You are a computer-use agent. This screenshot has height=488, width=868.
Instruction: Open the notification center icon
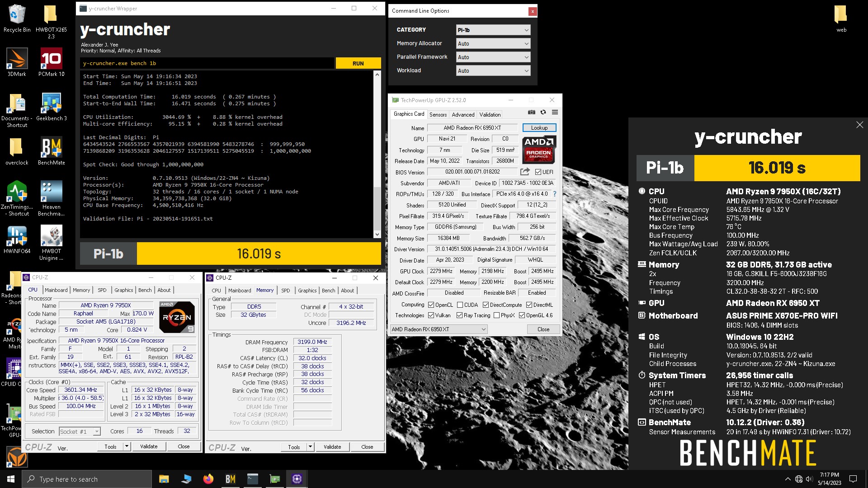(853, 479)
